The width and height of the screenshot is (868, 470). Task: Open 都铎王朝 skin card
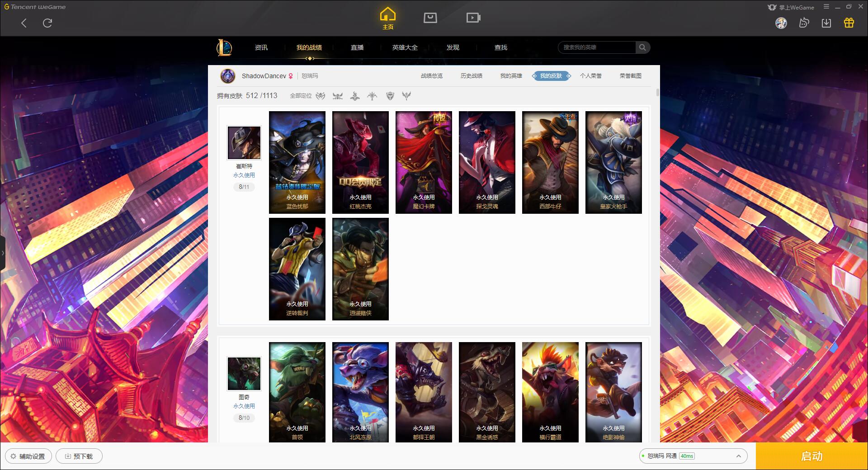click(424, 392)
